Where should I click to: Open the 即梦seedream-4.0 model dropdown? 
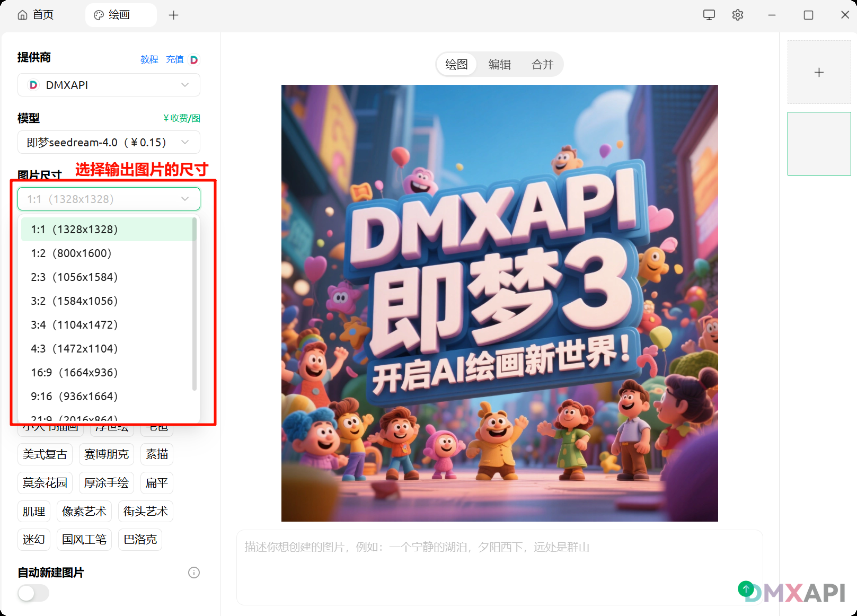pyautogui.click(x=109, y=142)
